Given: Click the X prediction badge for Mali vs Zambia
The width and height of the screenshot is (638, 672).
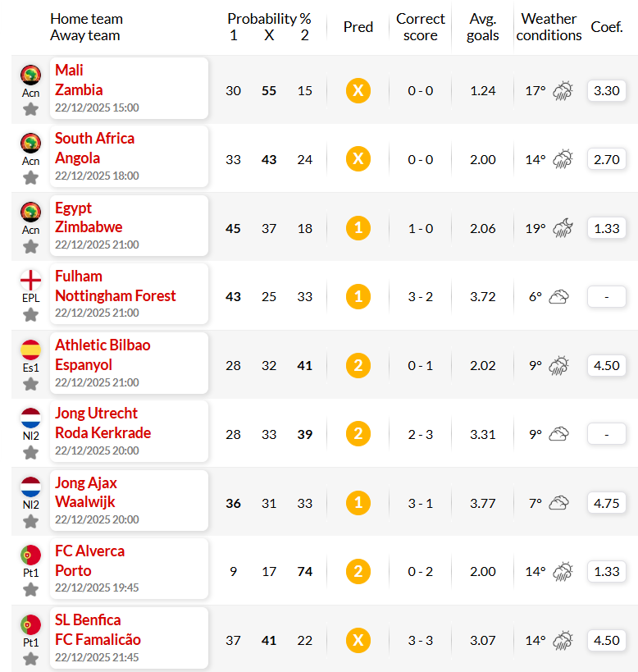Looking at the screenshot, I should click(x=358, y=90).
